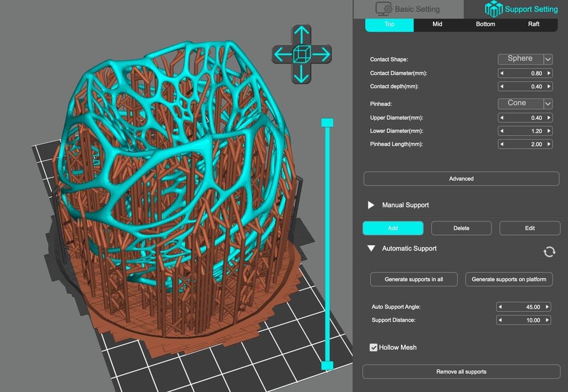The height and width of the screenshot is (392, 568).
Task: Click the top handle of layer slider
Action: [x=327, y=123]
